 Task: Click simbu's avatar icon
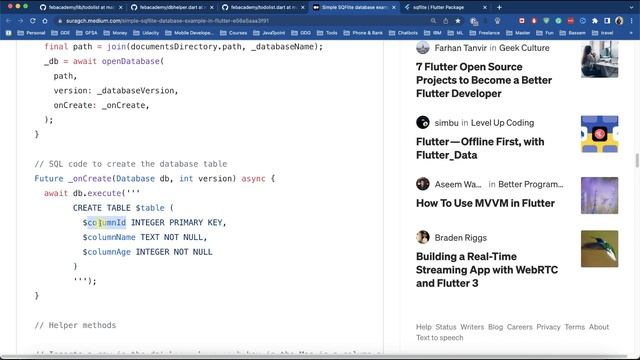click(423, 122)
